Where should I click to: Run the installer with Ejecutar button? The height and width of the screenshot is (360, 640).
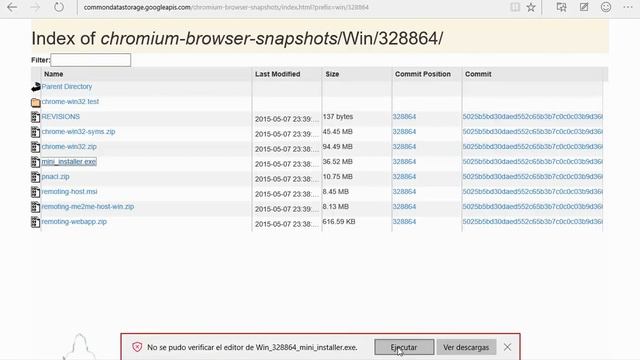coord(404,347)
